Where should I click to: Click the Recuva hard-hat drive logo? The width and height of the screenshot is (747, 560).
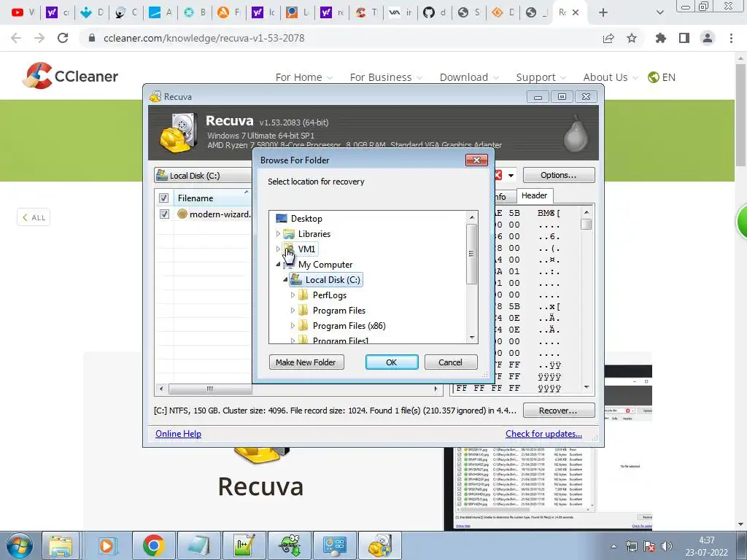178,133
